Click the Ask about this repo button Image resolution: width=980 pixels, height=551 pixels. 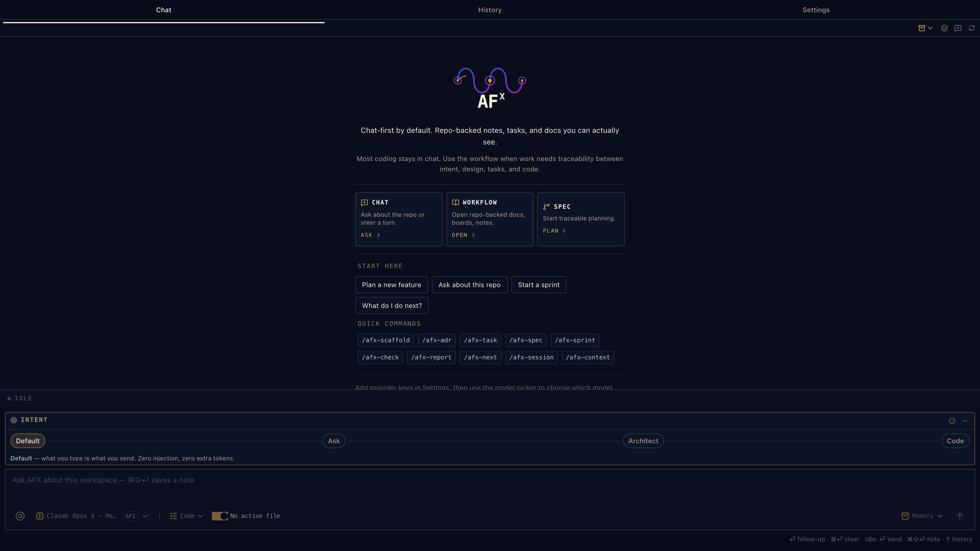click(x=469, y=285)
